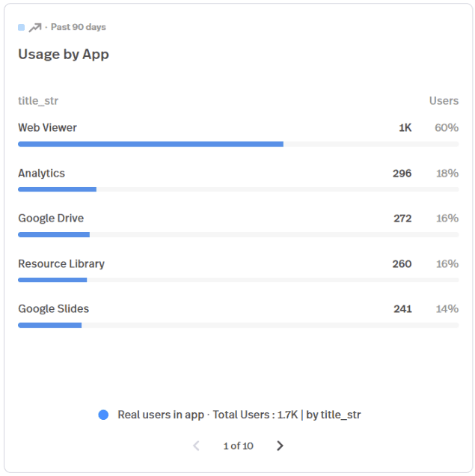475x476 pixels.
Task: Select the Resource Library row label
Action: tap(61, 263)
